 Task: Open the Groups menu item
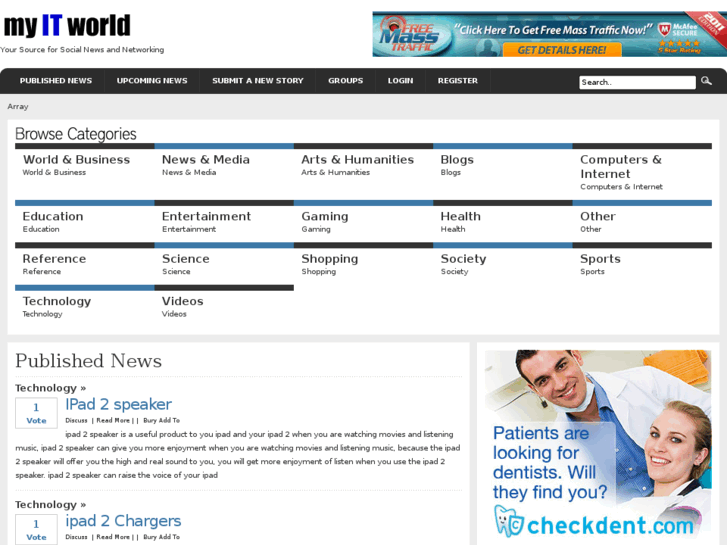(345, 81)
